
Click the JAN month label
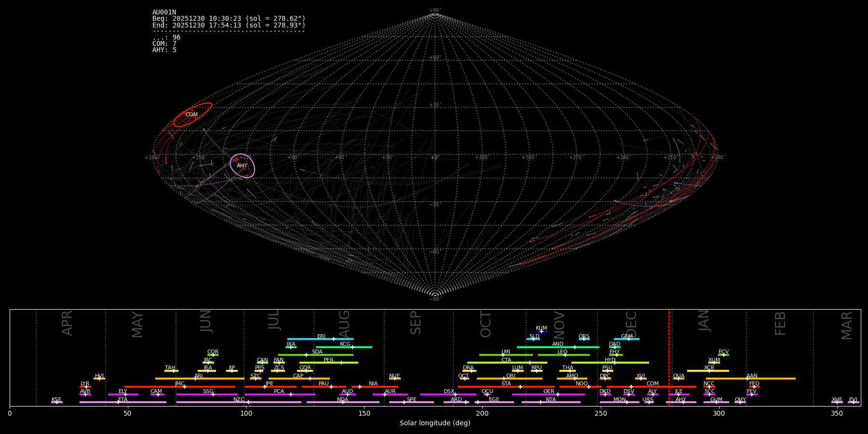pyautogui.click(x=704, y=320)
